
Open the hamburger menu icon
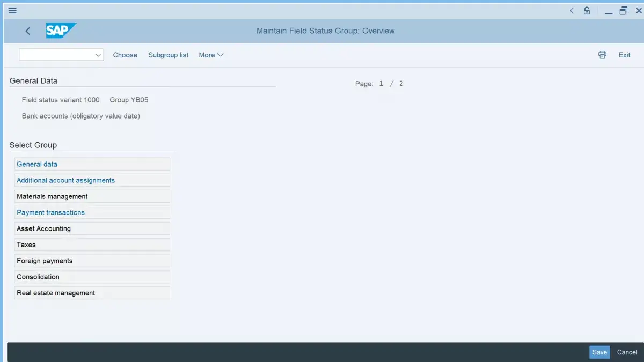[12, 10]
